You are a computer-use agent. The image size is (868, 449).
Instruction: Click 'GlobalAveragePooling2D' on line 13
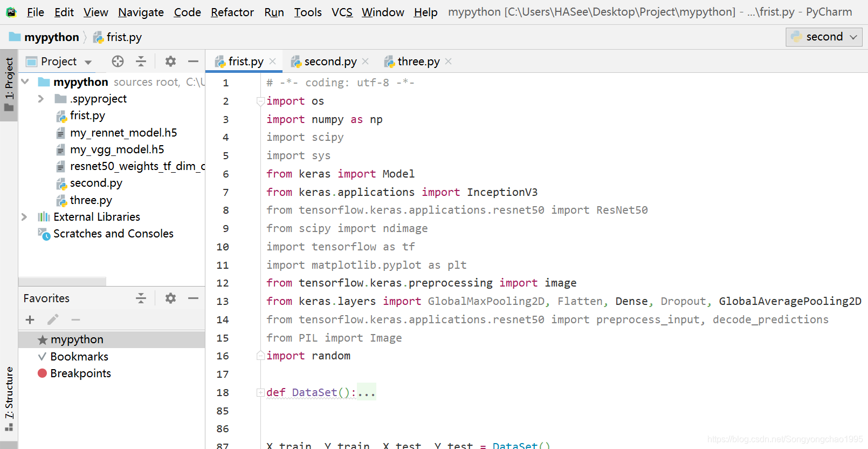[x=790, y=301]
